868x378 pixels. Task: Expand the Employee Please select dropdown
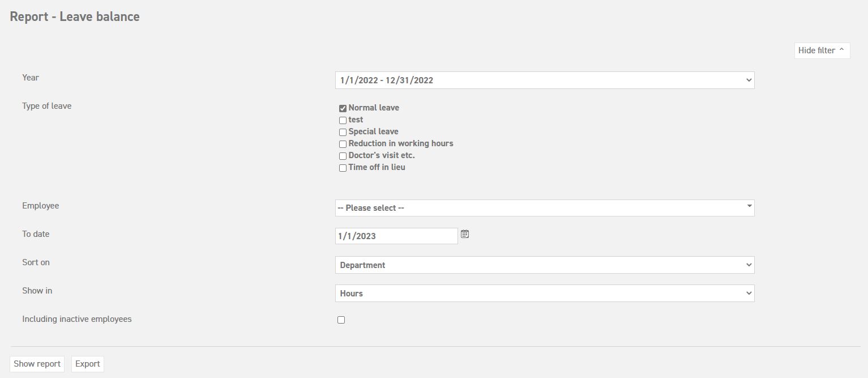(544, 208)
